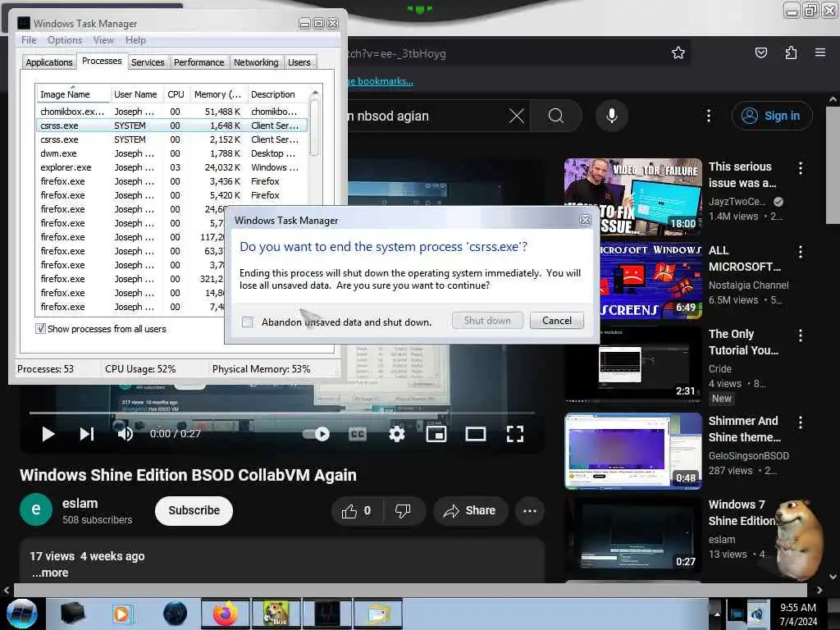Switch to Users tab
Screen dimensions: 840x630
(x=299, y=62)
